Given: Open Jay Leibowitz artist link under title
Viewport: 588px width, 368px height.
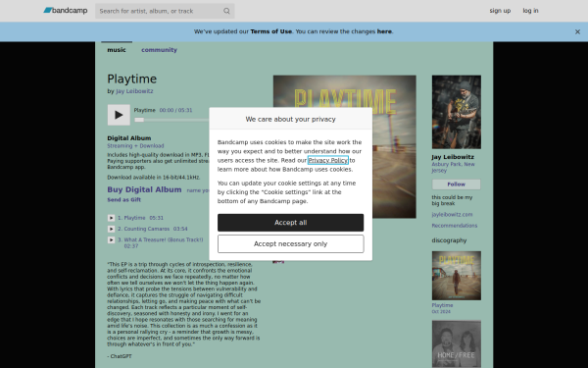Looking at the screenshot, I should [x=134, y=91].
